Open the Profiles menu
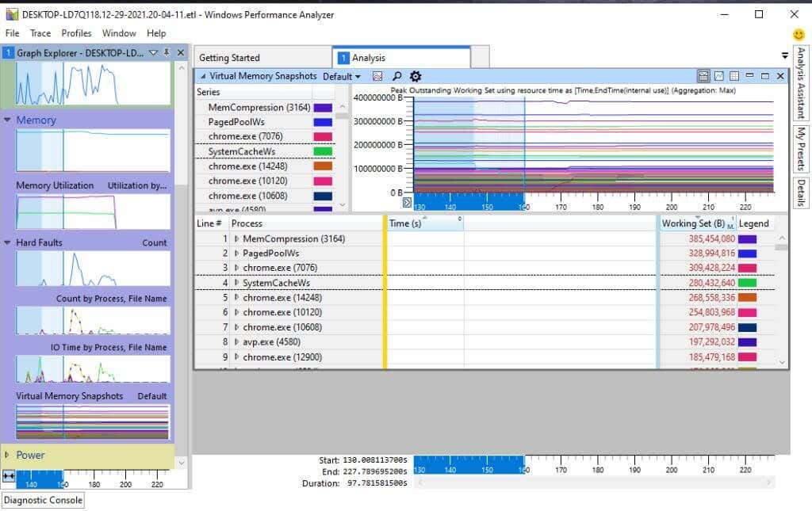 click(76, 32)
